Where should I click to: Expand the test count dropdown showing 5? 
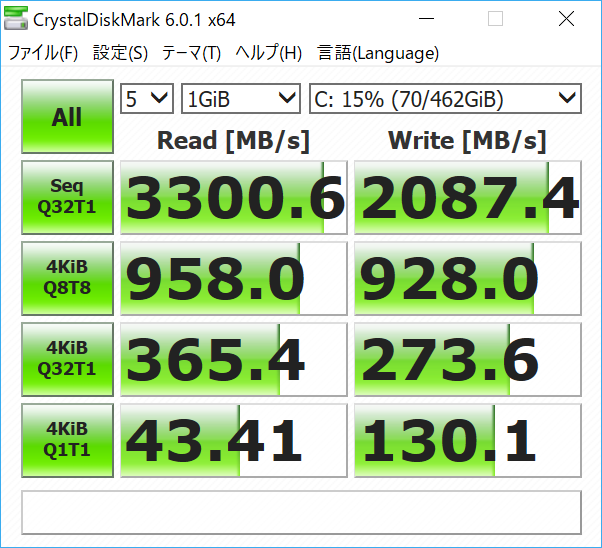pyautogui.click(x=147, y=99)
